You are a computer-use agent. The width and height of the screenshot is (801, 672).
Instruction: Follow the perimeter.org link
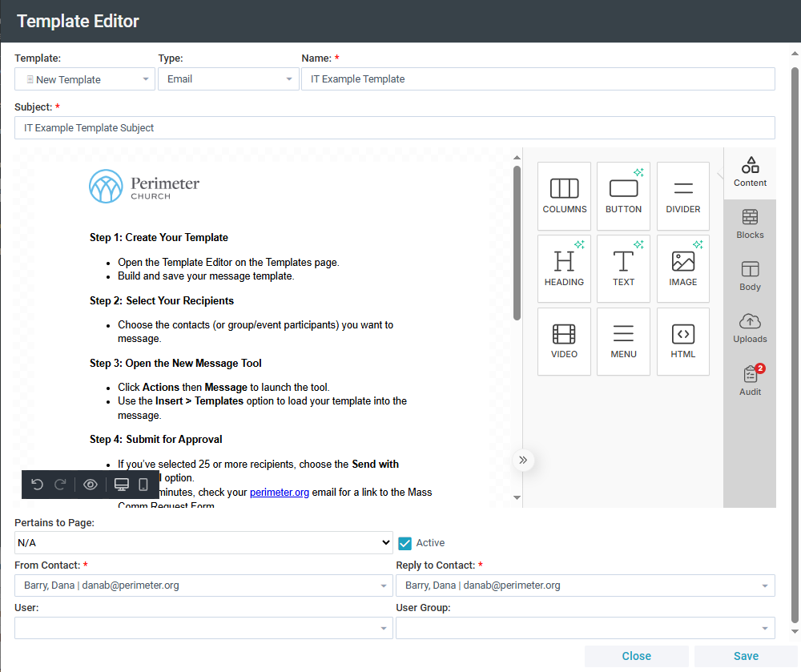279,492
